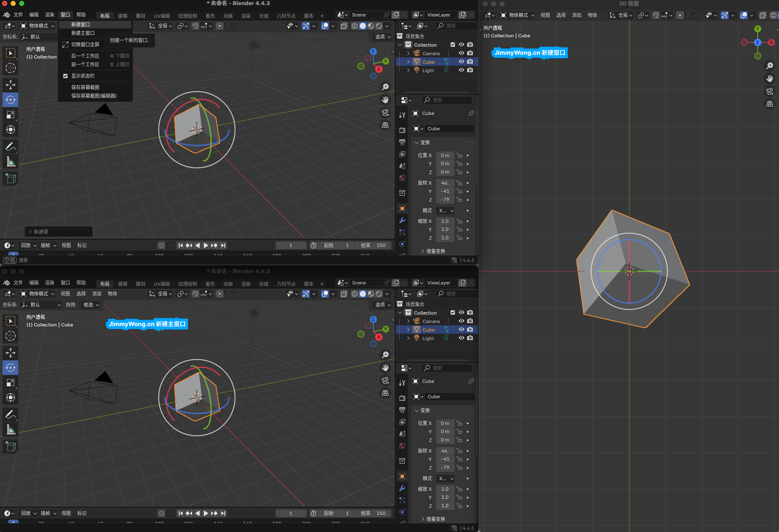The width and height of the screenshot is (779, 532).
Task: Toggle camera view icon in 3D 视图 window
Action: (x=769, y=91)
